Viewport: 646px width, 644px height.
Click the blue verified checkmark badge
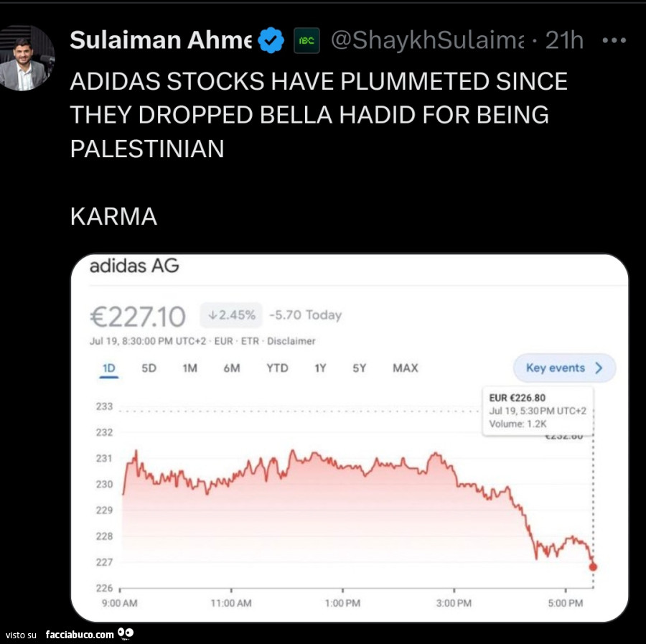271,40
